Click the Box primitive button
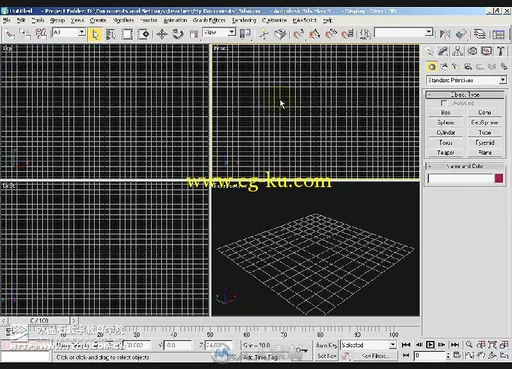 (x=445, y=113)
